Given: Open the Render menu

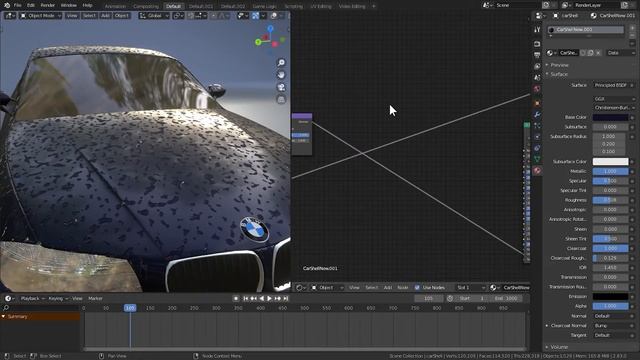Looking at the screenshot, I should click(48, 5).
